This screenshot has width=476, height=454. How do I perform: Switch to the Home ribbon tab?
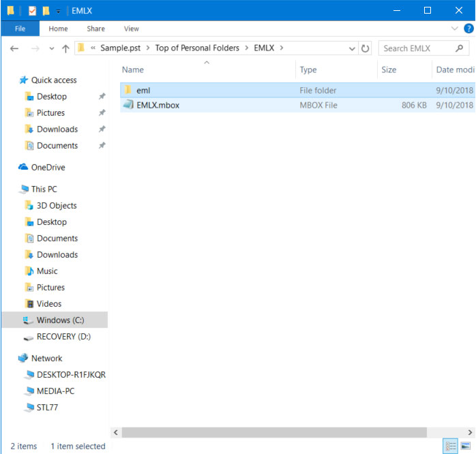click(x=58, y=29)
